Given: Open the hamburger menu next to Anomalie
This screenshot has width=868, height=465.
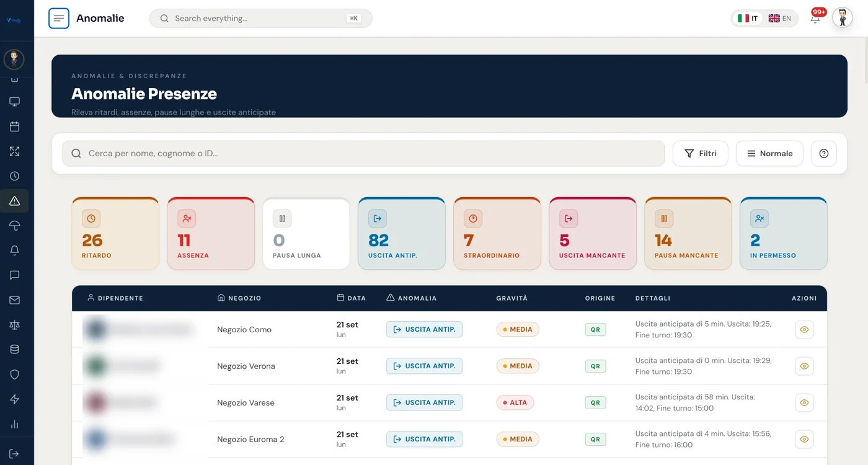Looking at the screenshot, I should coord(59,18).
